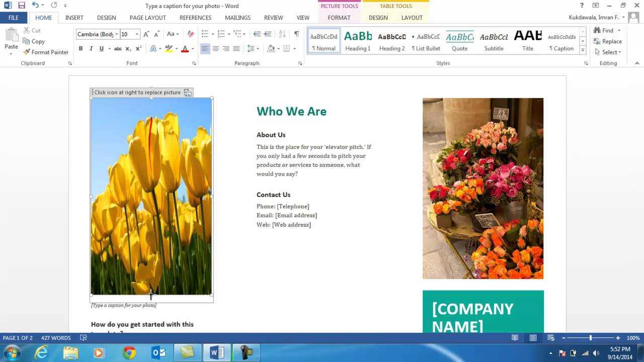Toggle Italic formatting
This screenshot has width=644, height=362.
91,49
